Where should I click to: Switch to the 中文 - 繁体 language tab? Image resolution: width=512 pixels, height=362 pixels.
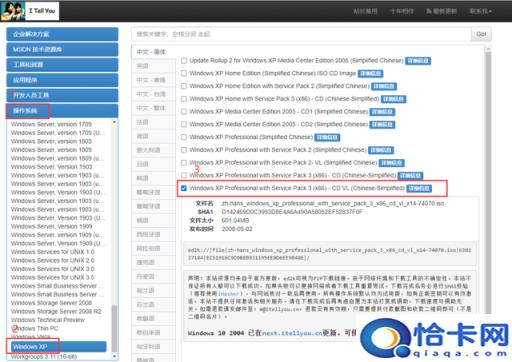click(153, 108)
